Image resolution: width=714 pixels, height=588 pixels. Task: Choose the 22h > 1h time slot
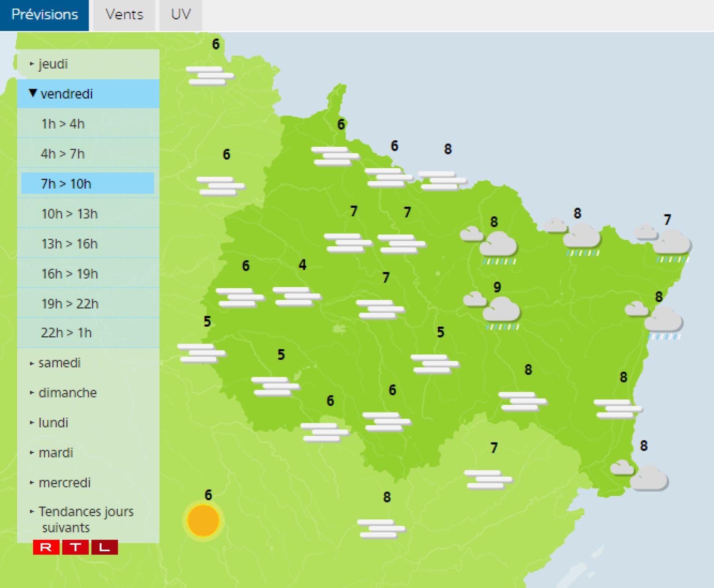[66, 333]
